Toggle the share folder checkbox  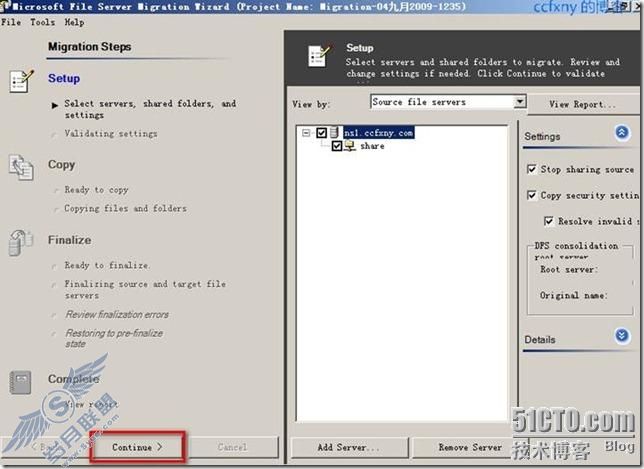point(337,146)
